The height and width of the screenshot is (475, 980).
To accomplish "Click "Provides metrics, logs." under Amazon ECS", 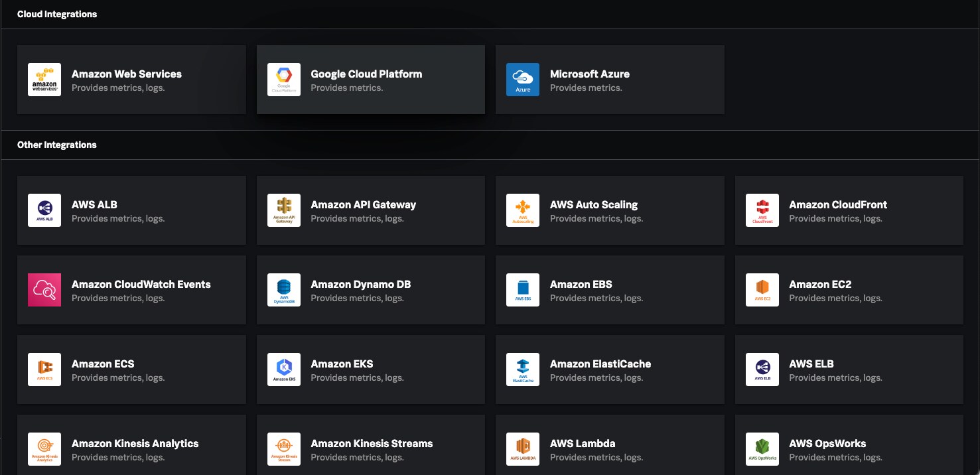I will coord(118,377).
